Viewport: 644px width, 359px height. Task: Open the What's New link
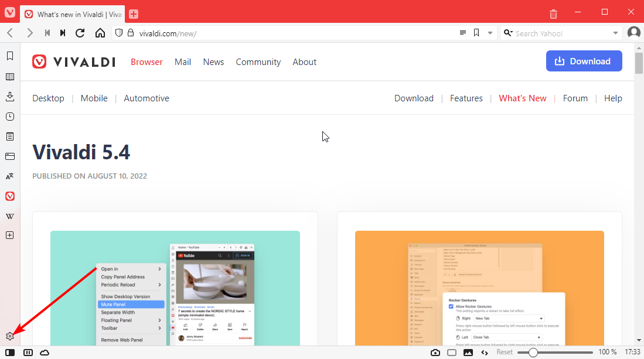pos(523,98)
